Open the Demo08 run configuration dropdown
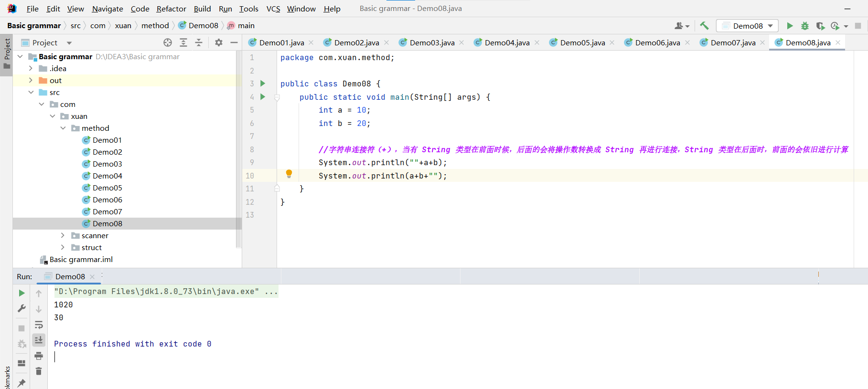This screenshot has width=868, height=389. click(748, 26)
